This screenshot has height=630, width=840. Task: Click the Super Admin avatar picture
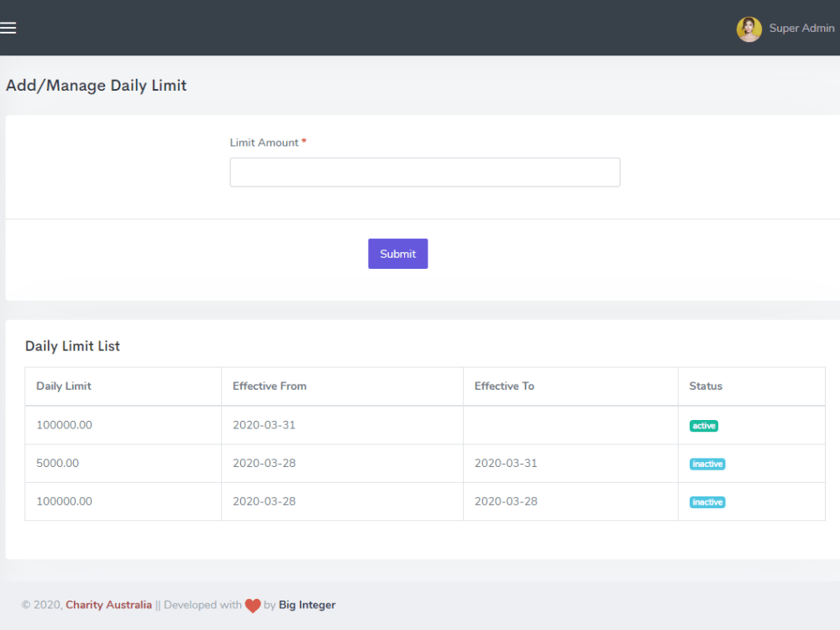[x=749, y=29]
